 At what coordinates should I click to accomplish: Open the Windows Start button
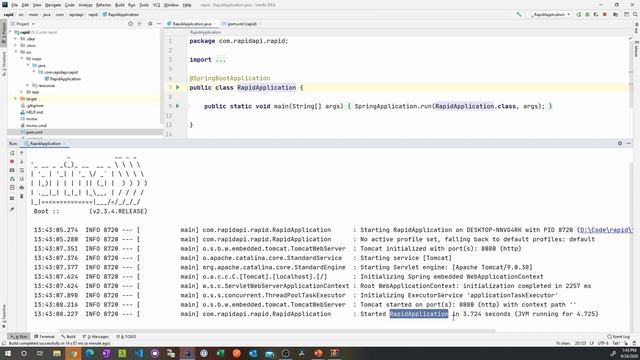pyautogui.click(x=7, y=353)
